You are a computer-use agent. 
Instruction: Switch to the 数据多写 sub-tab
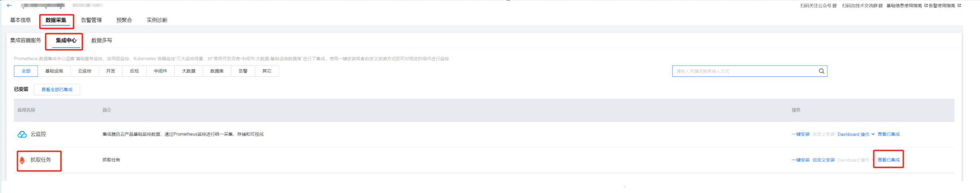102,40
